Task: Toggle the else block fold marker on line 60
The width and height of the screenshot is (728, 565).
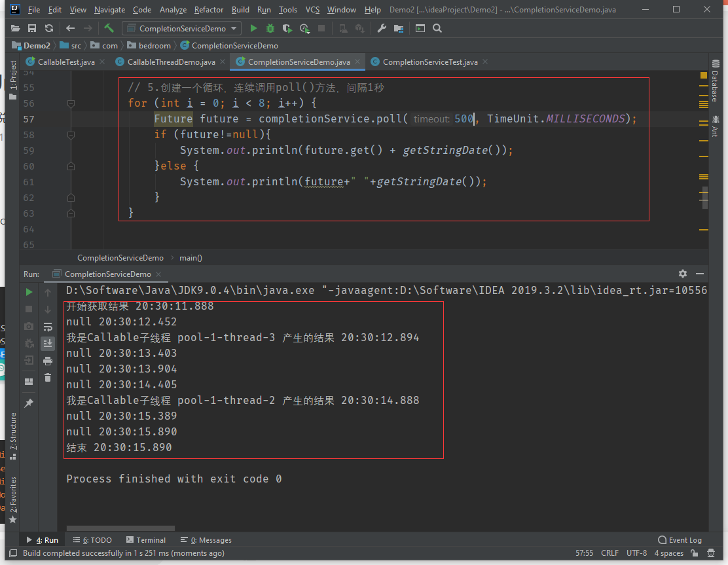Action: [x=71, y=166]
